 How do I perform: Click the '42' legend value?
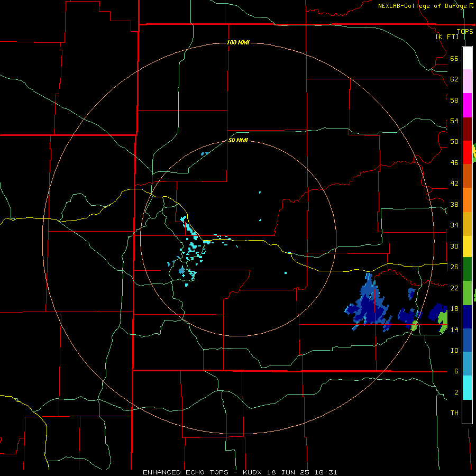[x=454, y=184]
